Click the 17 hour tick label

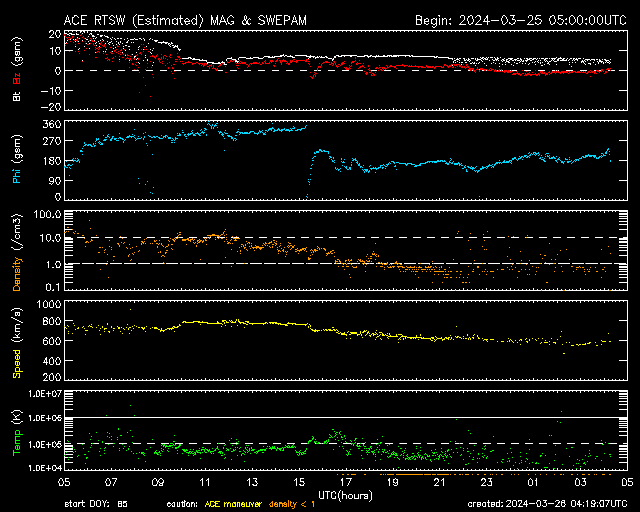click(x=346, y=482)
